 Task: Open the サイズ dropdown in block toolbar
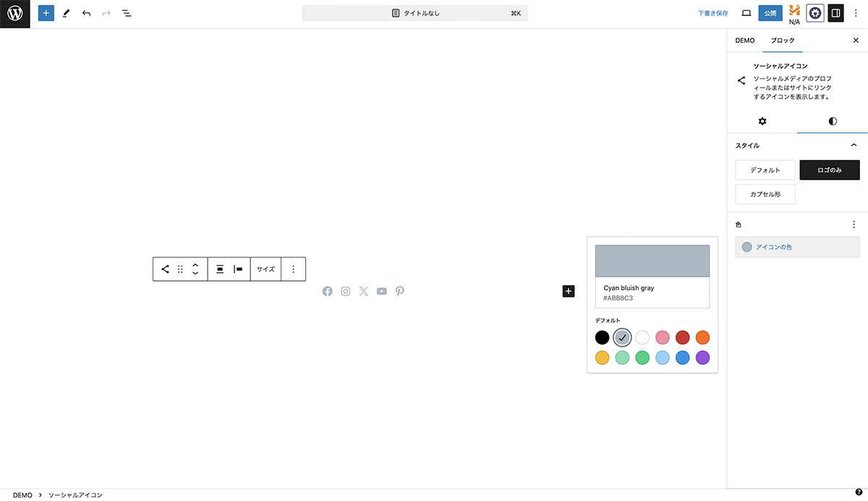[265, 269]
